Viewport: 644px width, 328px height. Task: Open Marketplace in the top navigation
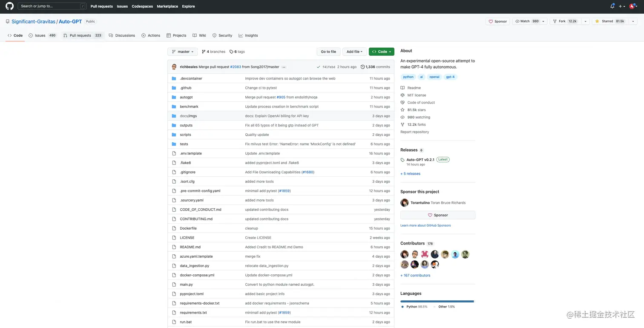point(167,6)
